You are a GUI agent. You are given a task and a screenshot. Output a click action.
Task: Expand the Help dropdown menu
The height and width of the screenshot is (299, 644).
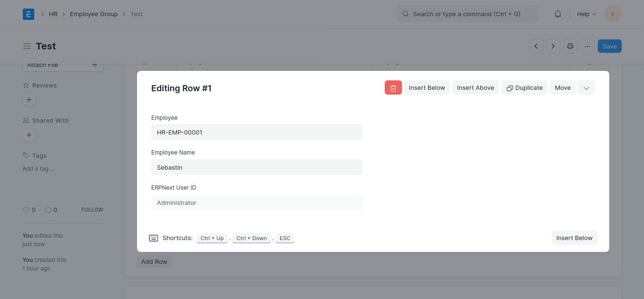tap(586, 14)
